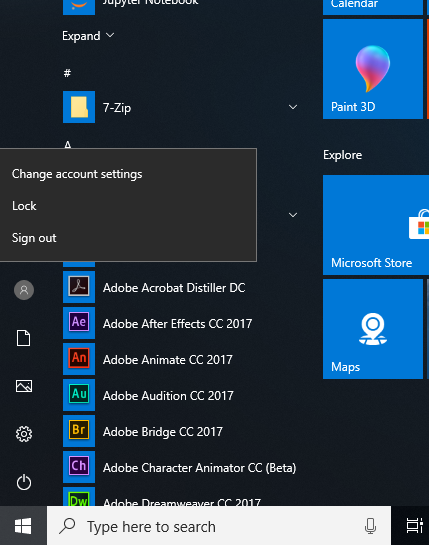Click the search magnifier icon
Screen dimensions: 429x545
(67, 526)
